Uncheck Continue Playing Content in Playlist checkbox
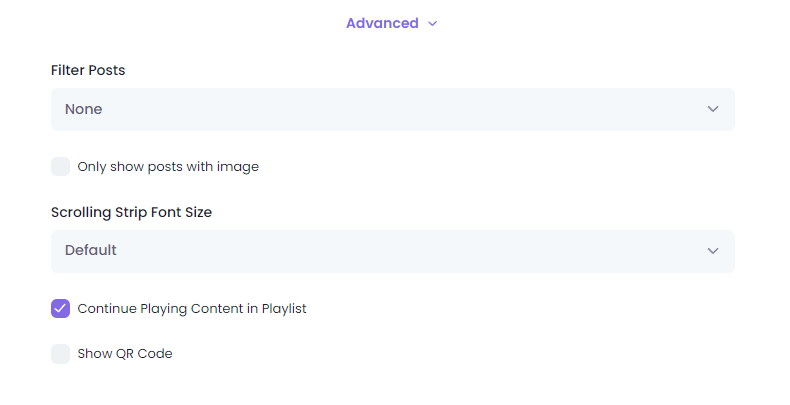This screenshot has height=405, width=790. click(60, 308)
